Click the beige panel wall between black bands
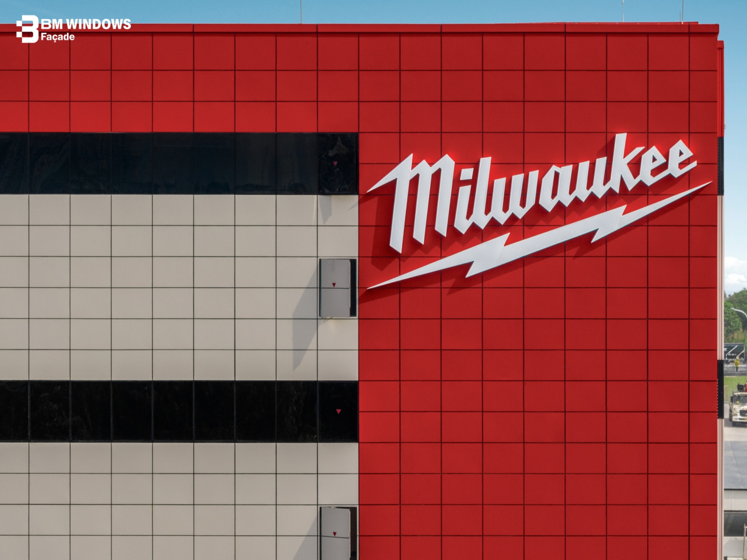Viewport: 747px width, 560px height. [x=156, y=288]
